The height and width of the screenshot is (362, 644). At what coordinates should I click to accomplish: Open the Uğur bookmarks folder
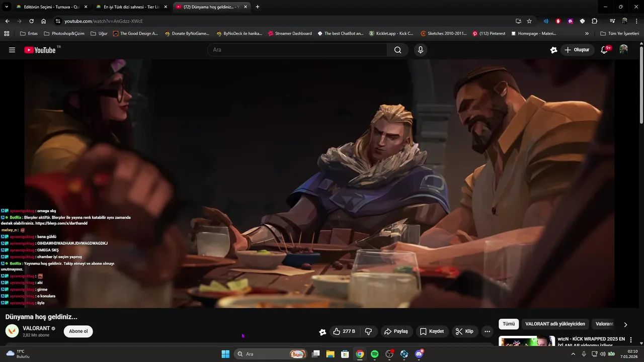(99, 34)
